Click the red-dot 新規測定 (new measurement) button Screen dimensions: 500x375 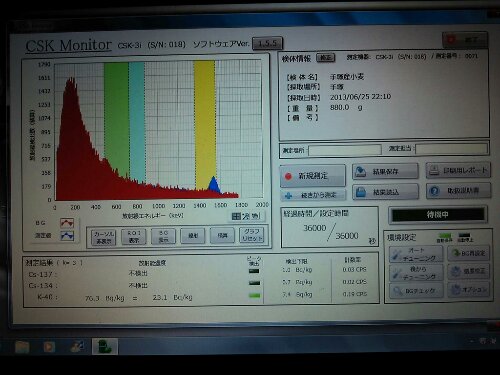point(312,176)
